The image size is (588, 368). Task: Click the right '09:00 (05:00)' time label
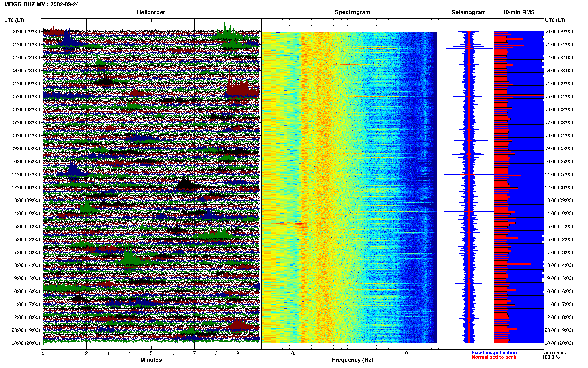(559, 148)
